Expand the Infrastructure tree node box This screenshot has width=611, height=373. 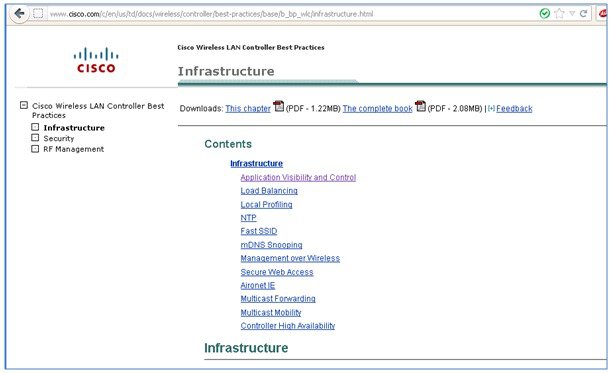[x=35, y=127]
